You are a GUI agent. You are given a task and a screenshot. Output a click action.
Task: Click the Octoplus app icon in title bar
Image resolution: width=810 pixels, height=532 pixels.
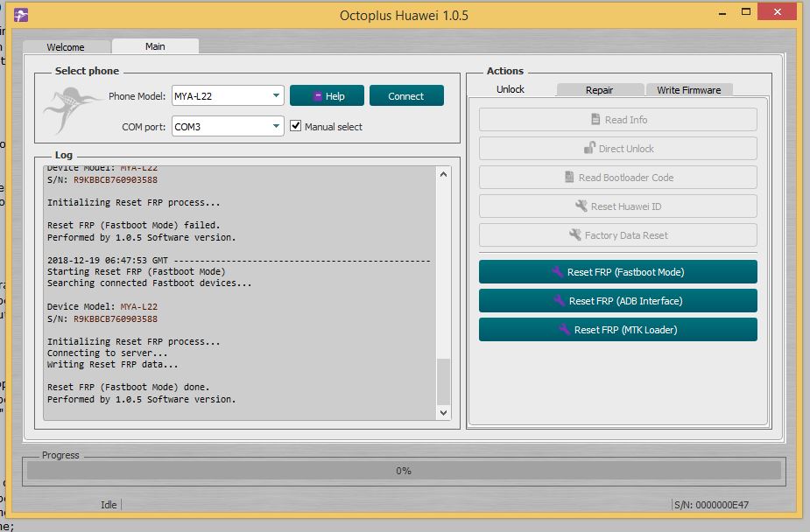[21, 15]
